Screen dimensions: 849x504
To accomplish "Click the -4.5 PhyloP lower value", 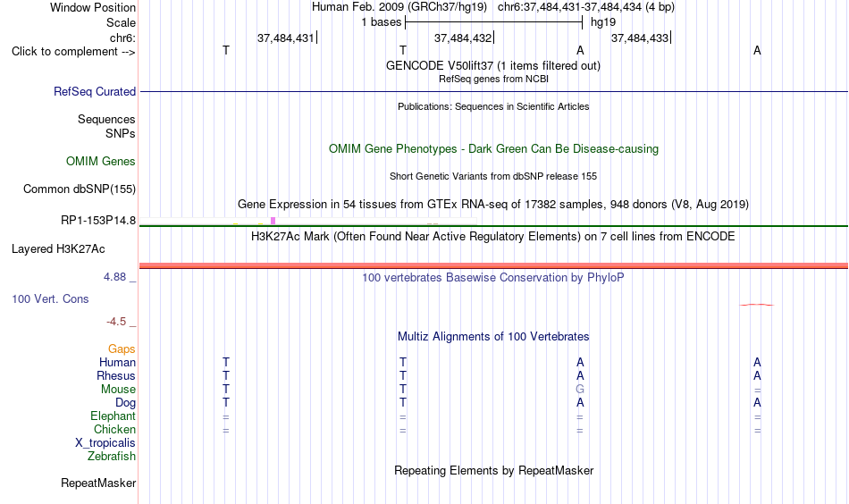I will (x=116, y=322).
